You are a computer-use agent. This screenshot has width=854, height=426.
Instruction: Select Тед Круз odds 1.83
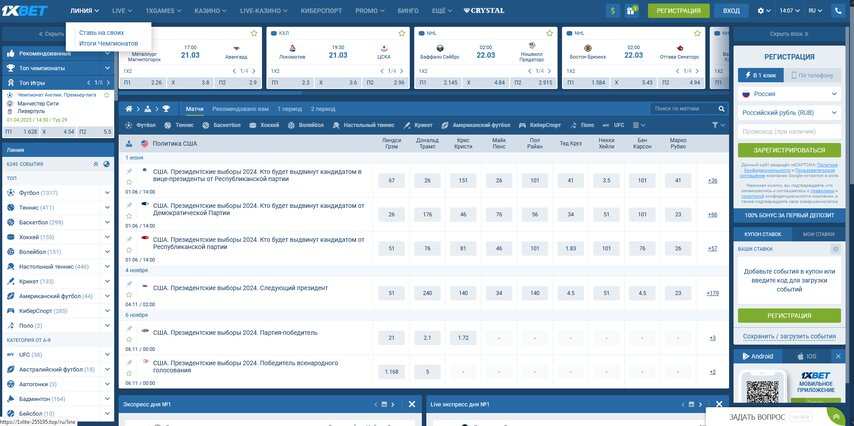pos(571,248)
